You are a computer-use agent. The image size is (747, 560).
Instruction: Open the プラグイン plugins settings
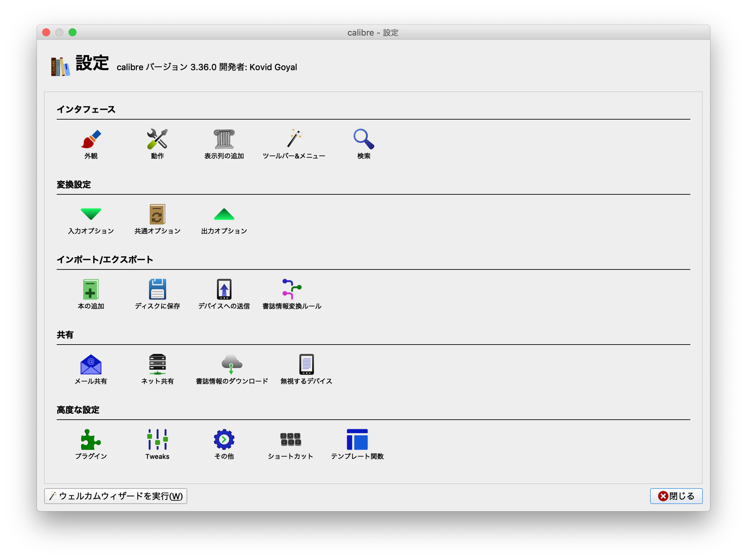tap(91, 445)
